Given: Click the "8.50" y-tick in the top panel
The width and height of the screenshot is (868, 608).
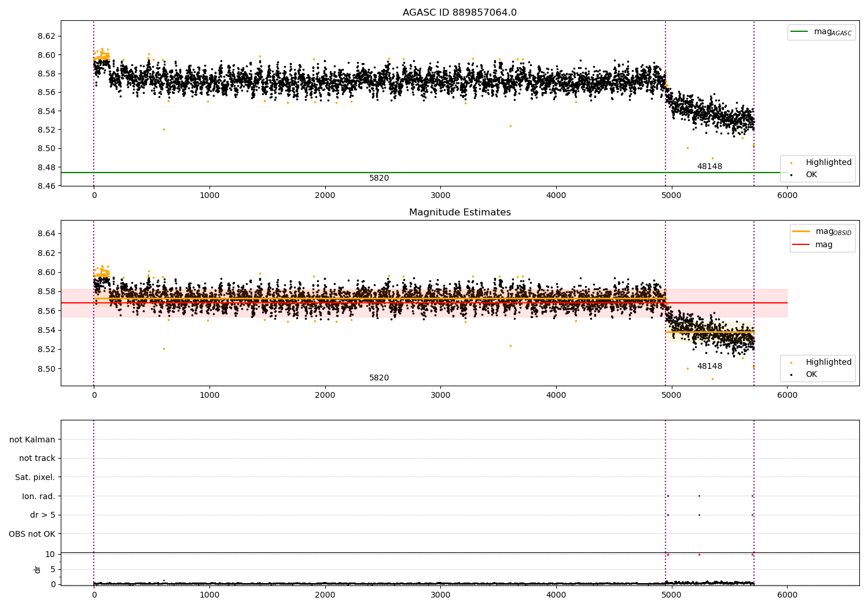Looking at the screenshot, I should pyautogui.click(x=46, y=148).
